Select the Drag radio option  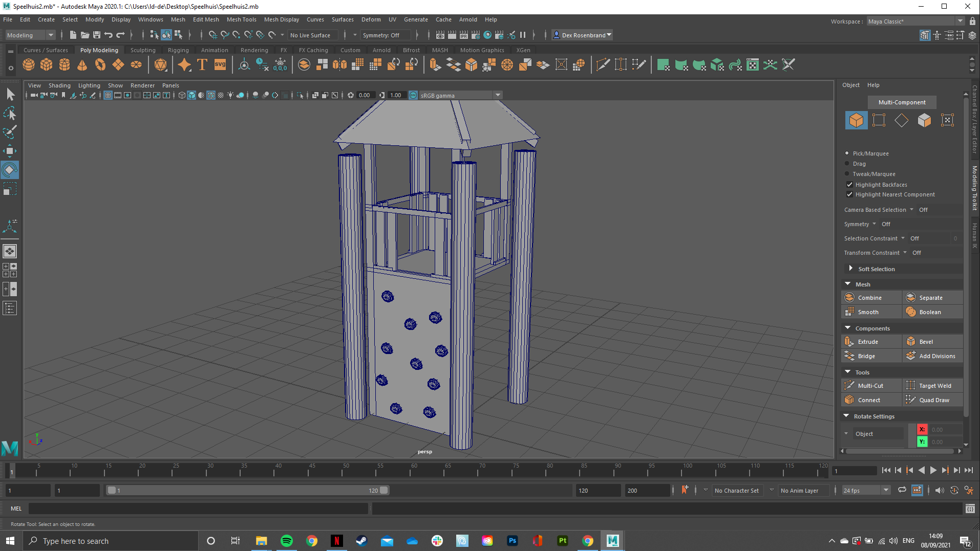coord(847,164)
